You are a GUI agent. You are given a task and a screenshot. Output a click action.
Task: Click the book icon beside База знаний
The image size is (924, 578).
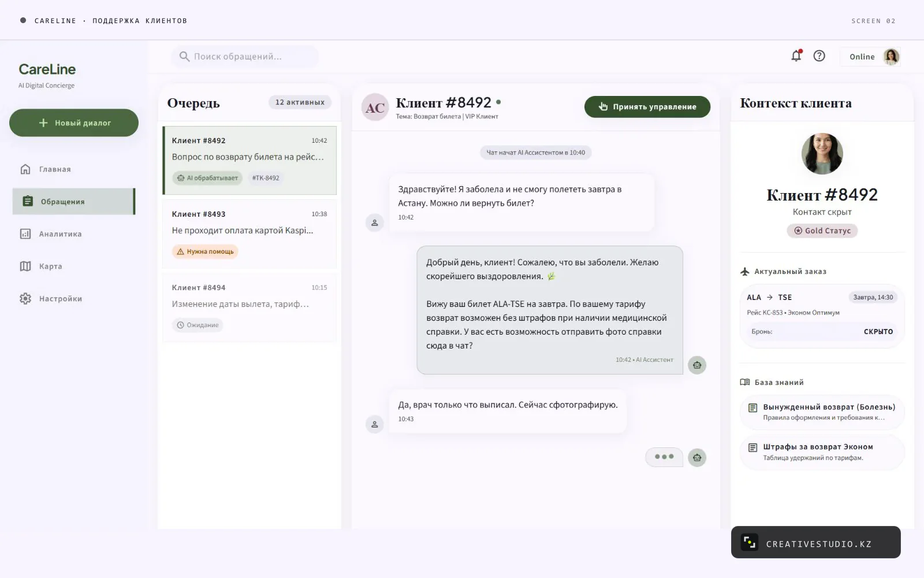tap(745, 382)
